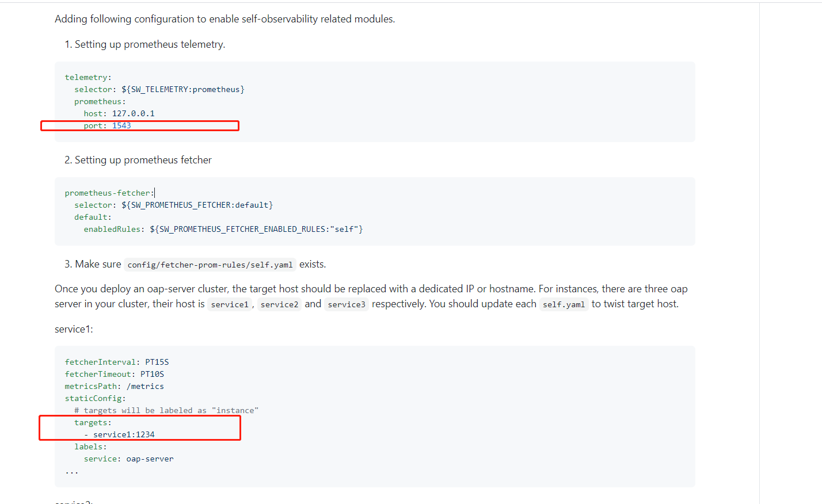Click 'Setting up prometheus fetcher' list item
The width and height of the screenshot is (822, 504).
pyautogui.click(x=143, y=160)
